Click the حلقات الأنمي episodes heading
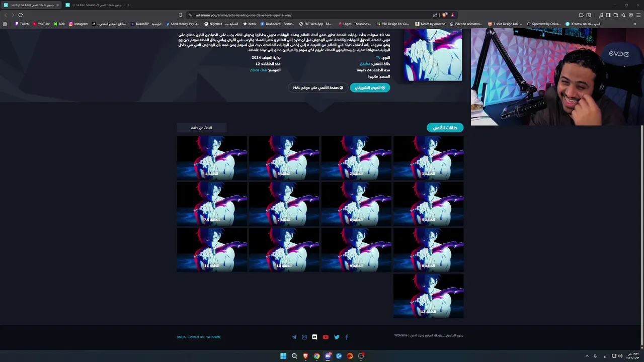The image size is (644, 362). [x=445, y=128]
